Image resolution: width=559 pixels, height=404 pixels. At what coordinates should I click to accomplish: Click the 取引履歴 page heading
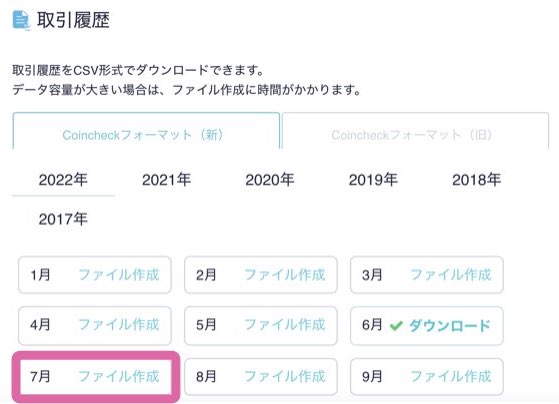73,20
